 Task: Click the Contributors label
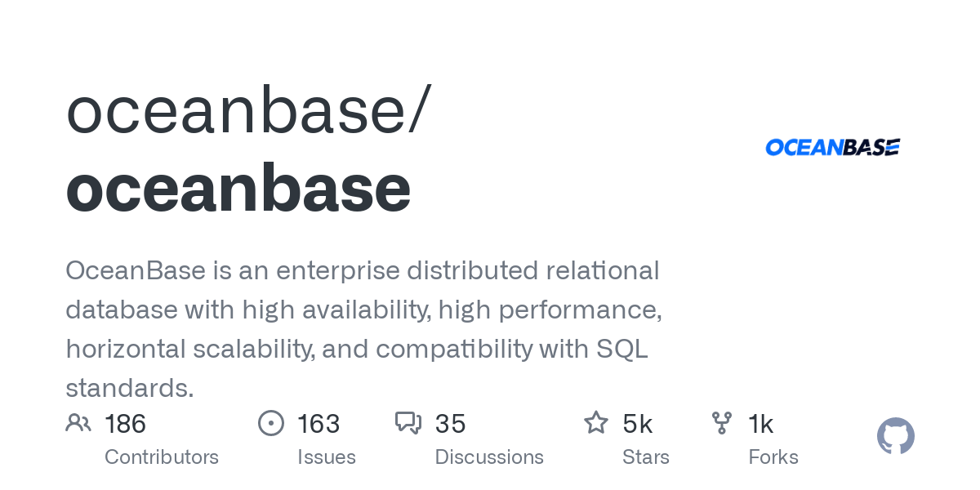pyautogui.click(x=162, y=457)
